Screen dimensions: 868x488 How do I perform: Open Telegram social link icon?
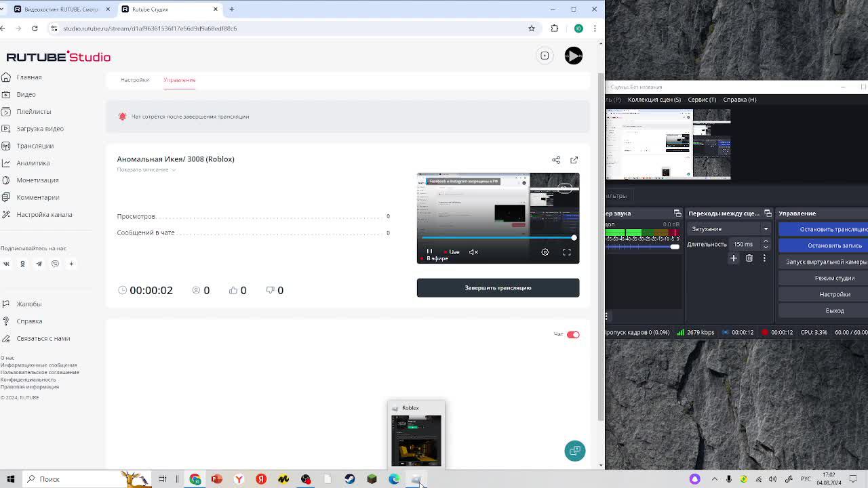click(39, 264)
